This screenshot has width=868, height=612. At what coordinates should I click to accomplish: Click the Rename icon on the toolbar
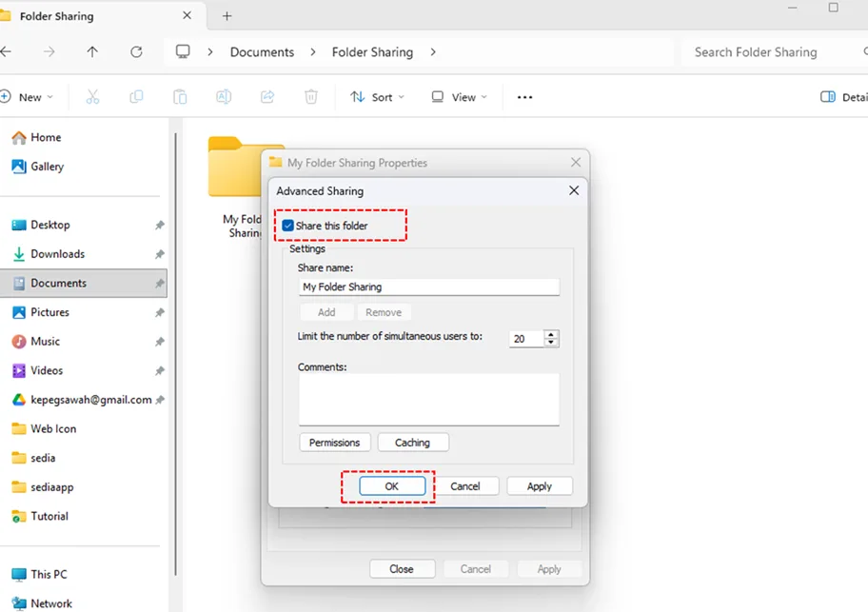tap(223, 96)
